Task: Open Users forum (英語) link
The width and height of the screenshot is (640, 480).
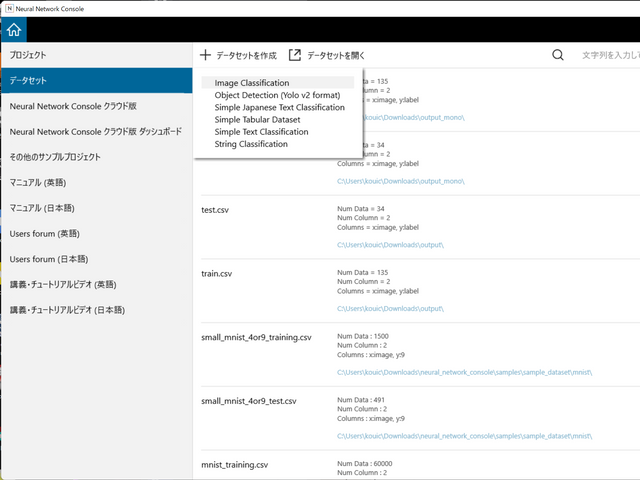Action: (x=97, y=233)
